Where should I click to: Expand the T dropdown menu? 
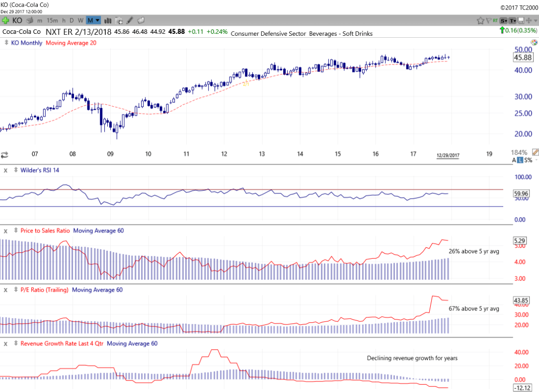pyautogui.click(x=512, y=20)
